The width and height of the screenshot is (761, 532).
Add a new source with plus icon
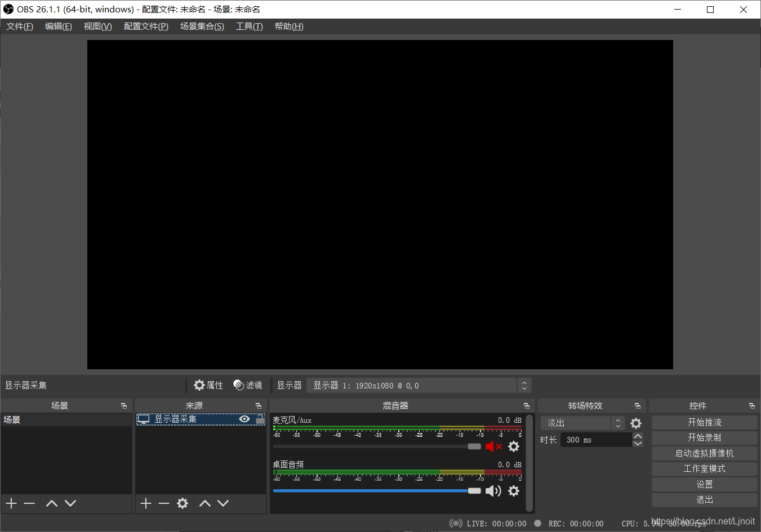tap(146, 503)
